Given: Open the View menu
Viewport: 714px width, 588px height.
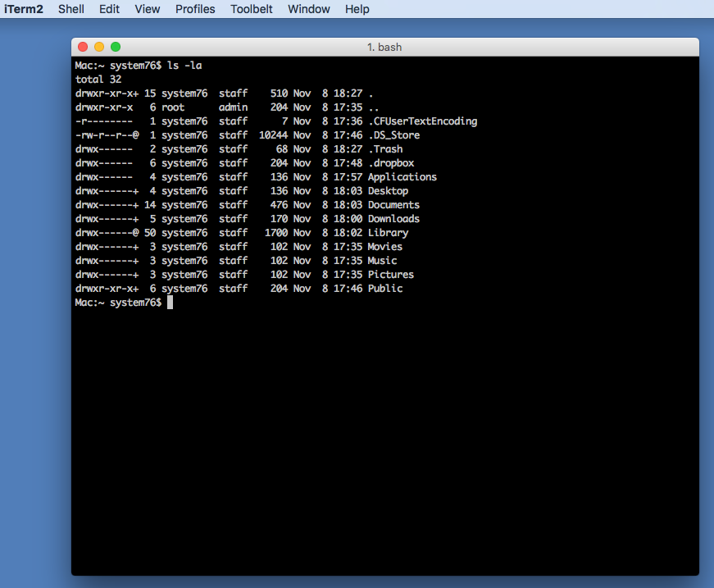Looking at the screenshot, I should [147, 9].
